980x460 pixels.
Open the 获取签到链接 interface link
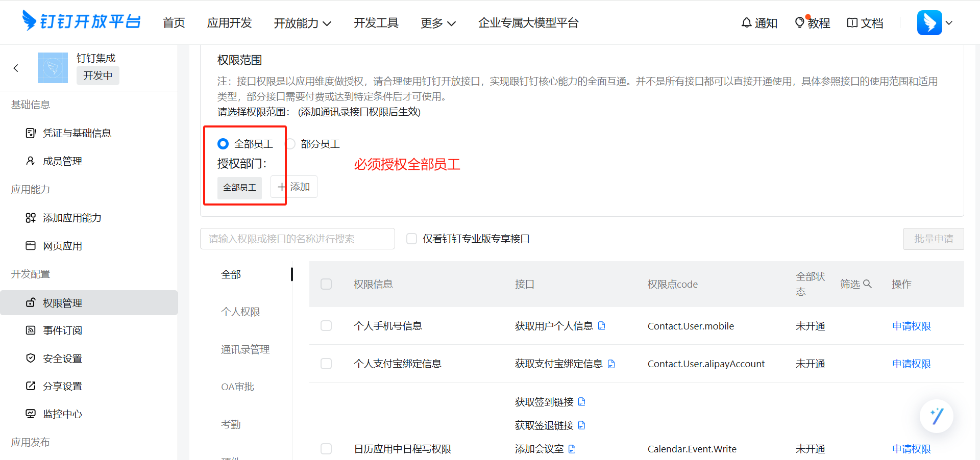(x=544, y=402)
